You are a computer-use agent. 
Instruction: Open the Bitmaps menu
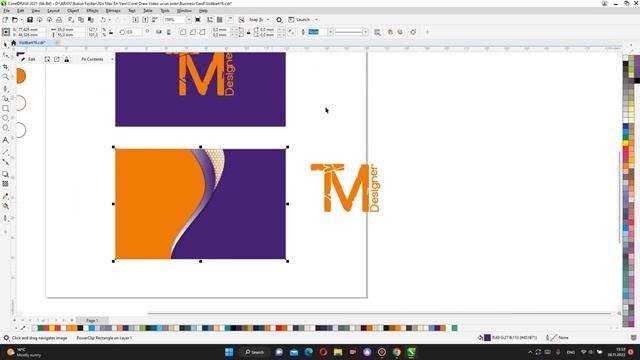click(113, 11)
